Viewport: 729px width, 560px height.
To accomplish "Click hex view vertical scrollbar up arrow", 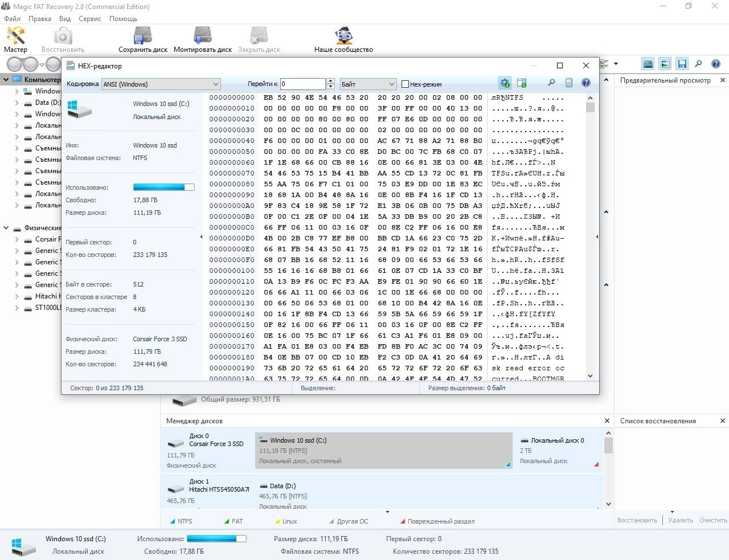I will (x=590, y=98).
